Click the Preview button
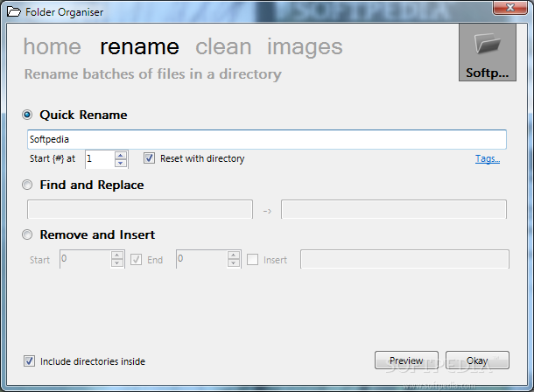This screenshot has width=534, height=392. click(407, 360)
